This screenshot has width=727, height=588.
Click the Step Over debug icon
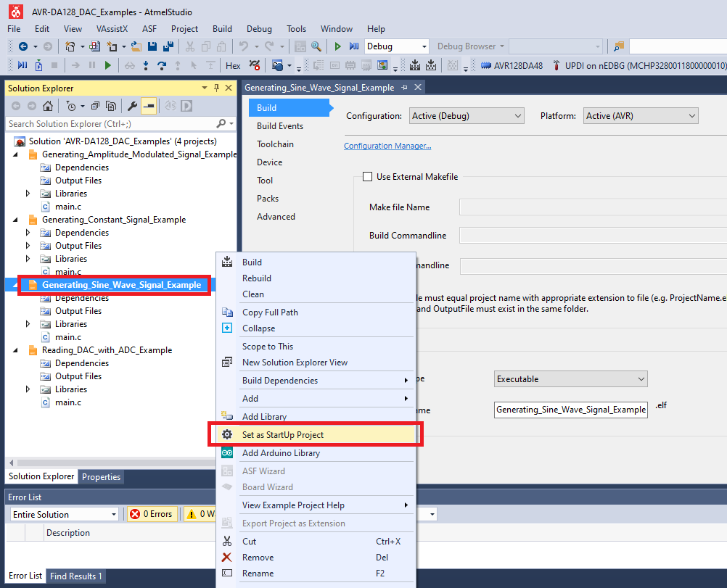click(161, 65)
